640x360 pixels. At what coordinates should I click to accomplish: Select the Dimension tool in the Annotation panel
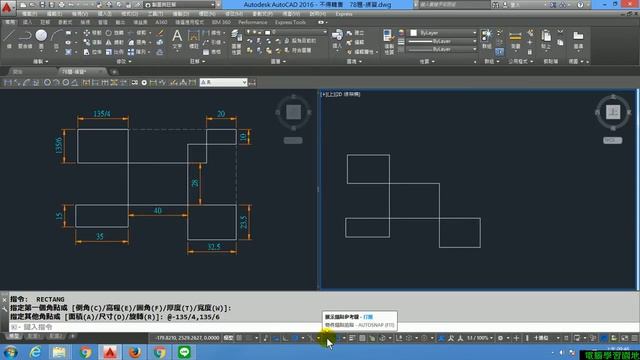click(x=193, y=40)
